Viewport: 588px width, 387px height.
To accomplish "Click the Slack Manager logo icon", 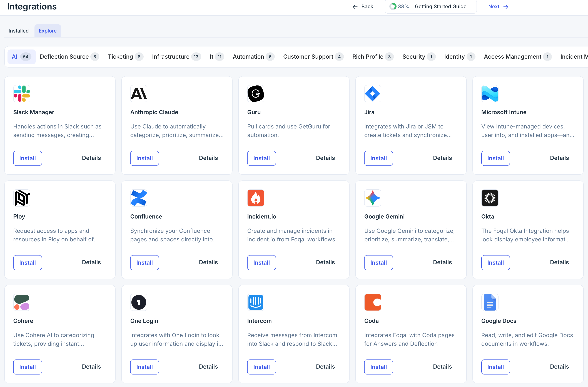I will click(x=22, y=94).
